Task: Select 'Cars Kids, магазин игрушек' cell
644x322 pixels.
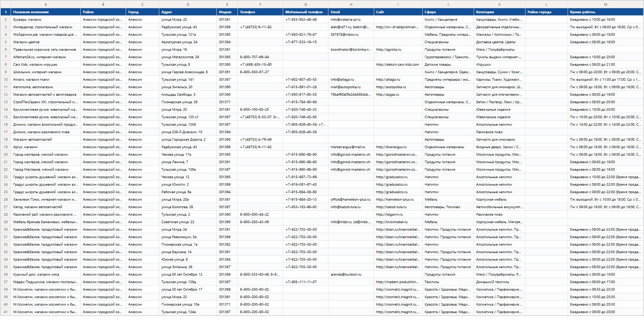Action: [46, 65]
